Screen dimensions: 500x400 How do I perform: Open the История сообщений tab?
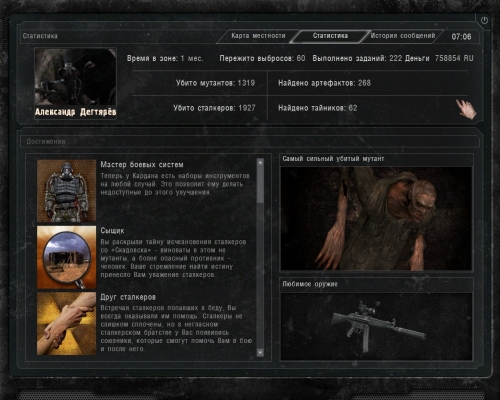[403, 36]
